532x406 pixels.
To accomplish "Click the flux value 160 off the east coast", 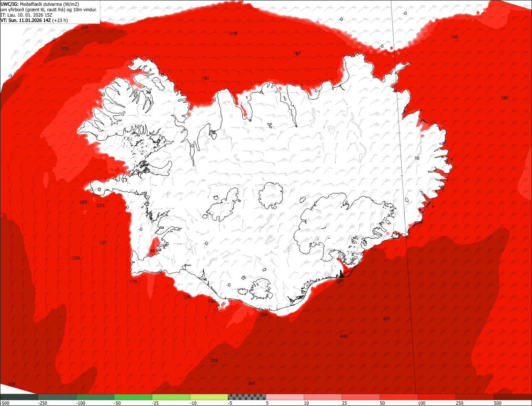I will (505, 98).
